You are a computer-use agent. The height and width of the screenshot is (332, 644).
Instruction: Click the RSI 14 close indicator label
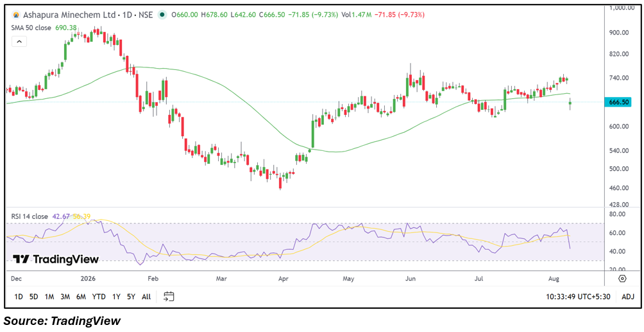30,216
